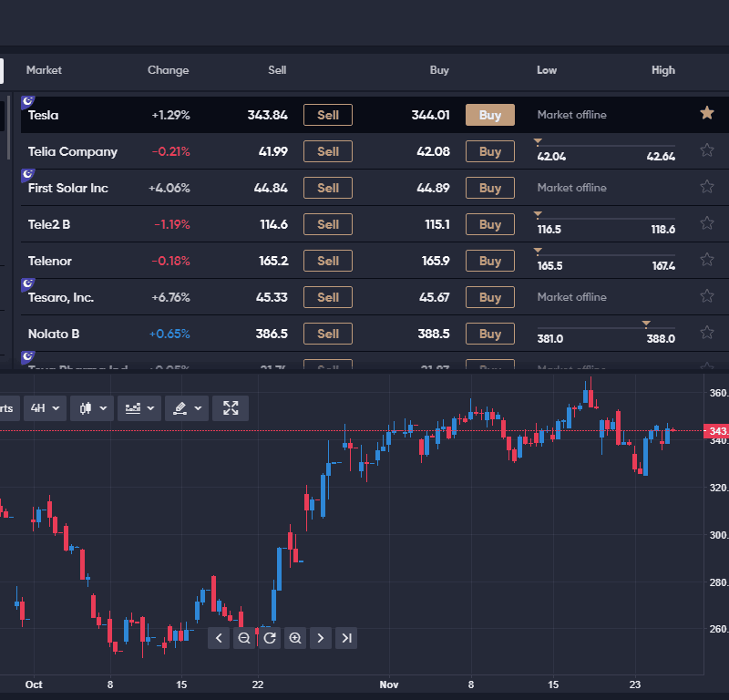Image resolution: width=729 pixels, height=700 pixels.
Task: Buy Nolato B at 388.5
Action: coord(490,334)
